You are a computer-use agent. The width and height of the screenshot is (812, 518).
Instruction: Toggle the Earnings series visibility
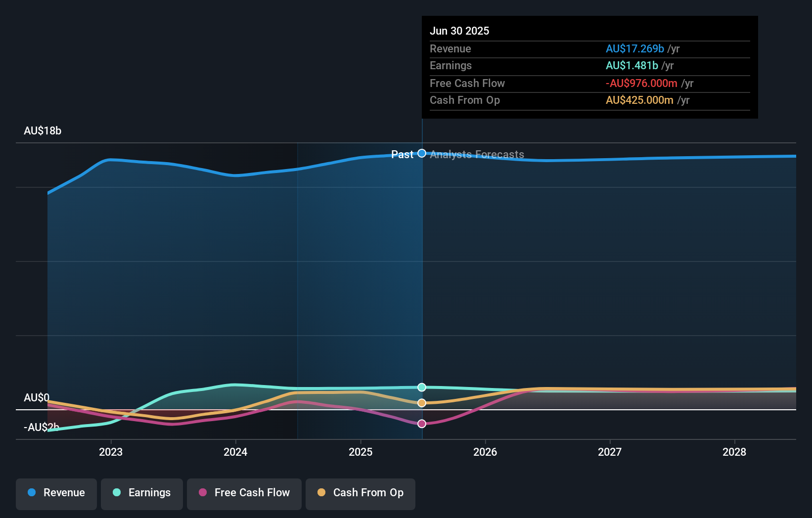[x=142, y=493]
